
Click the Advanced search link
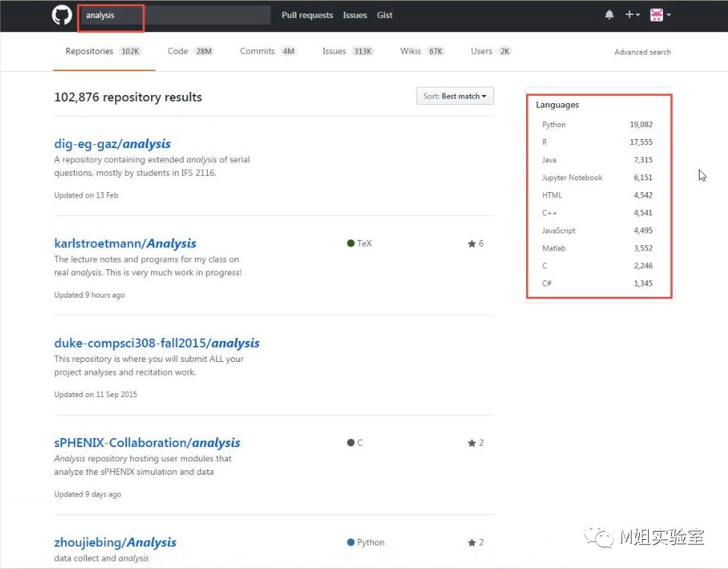pos(642,52)
